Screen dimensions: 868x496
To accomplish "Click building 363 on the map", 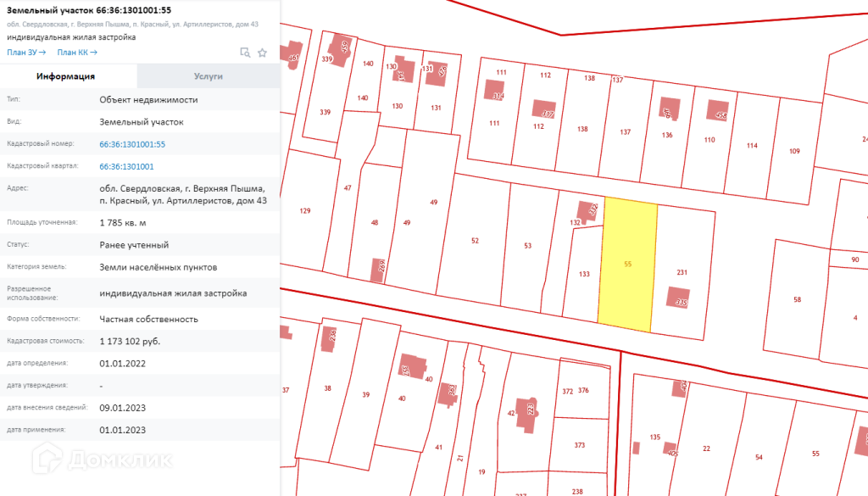I will (448, 395).
